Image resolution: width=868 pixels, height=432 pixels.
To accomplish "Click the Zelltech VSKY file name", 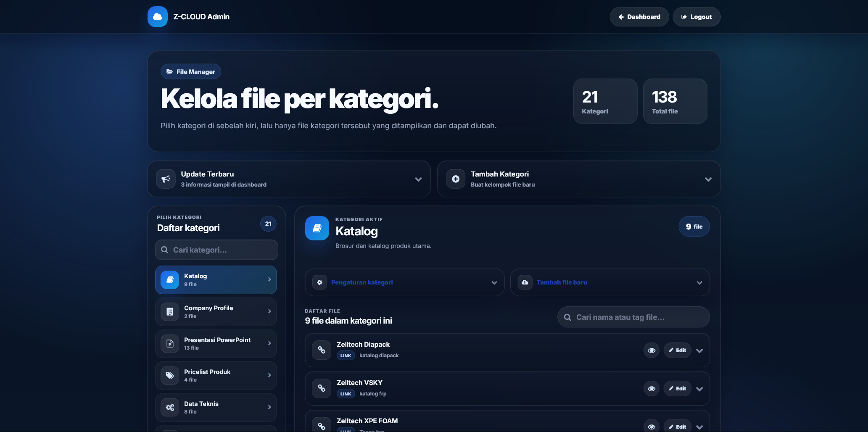I will (359, 382).
